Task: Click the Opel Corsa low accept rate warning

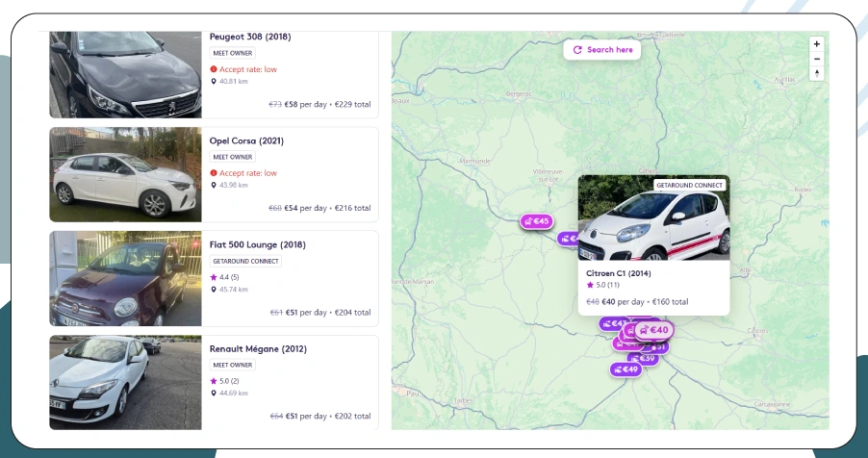Action: (x=243, y=173)
